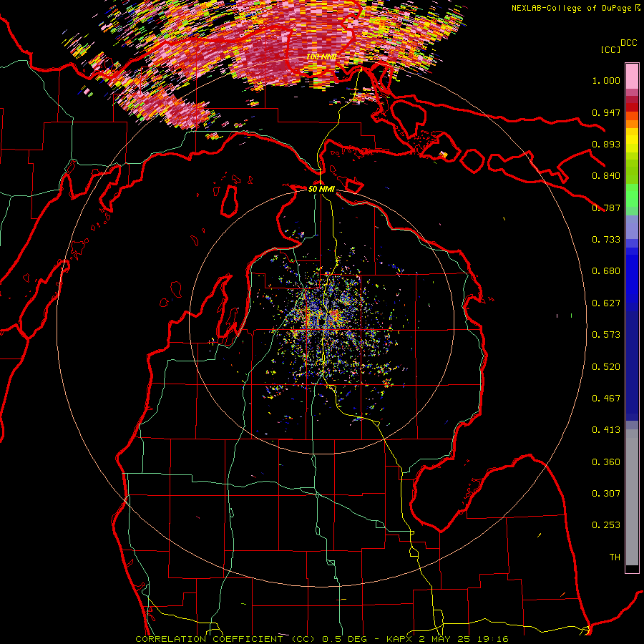
Task: Click the 0.413 scale label
Action: click(x=606, y=430)
